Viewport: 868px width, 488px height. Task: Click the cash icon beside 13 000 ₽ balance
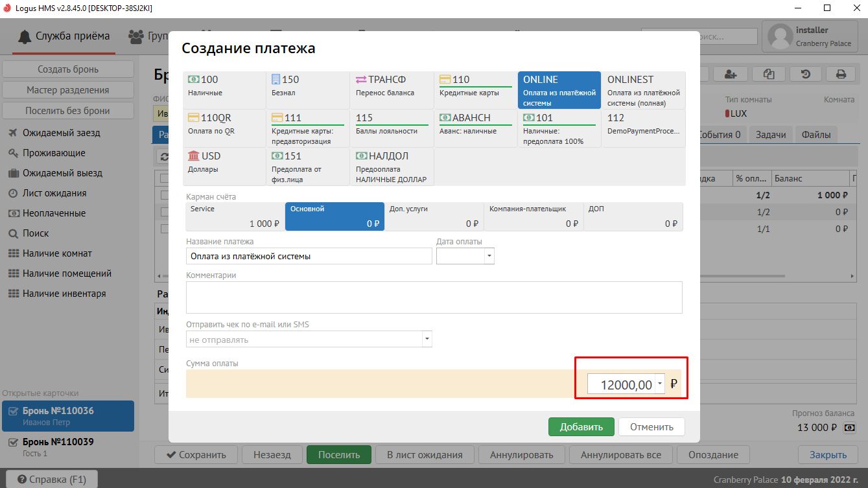click(849, 428)
